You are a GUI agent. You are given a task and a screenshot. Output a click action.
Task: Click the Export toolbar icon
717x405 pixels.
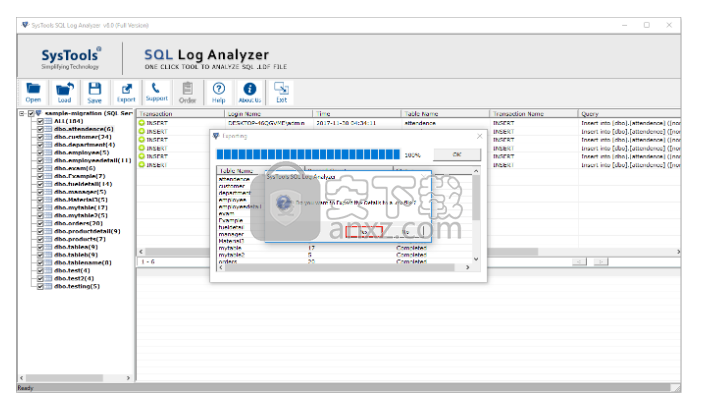click(x=126, y=89)
